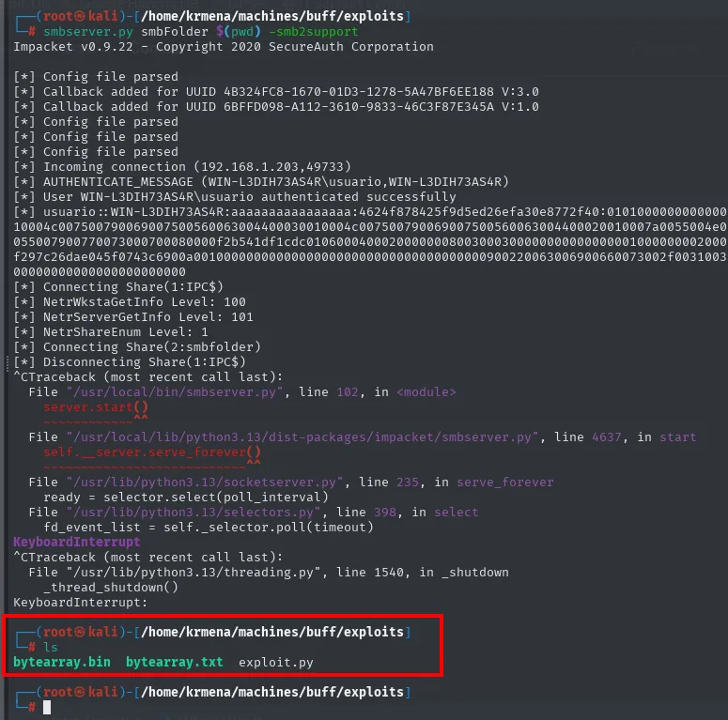Screen dimensions: 728x720
Task: Click the self.__server.serve_forever() text
Action: point(152,452)
